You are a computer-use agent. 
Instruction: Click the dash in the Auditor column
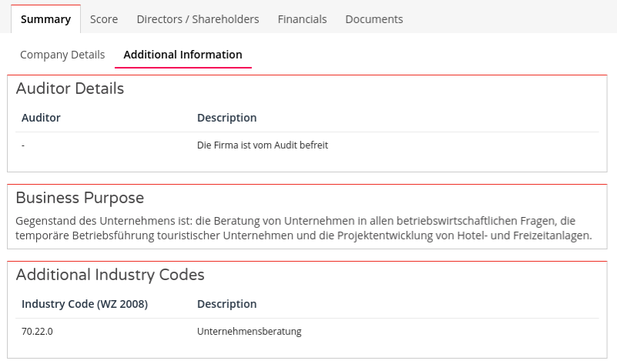pyautogui.click(x=24, y=145)
